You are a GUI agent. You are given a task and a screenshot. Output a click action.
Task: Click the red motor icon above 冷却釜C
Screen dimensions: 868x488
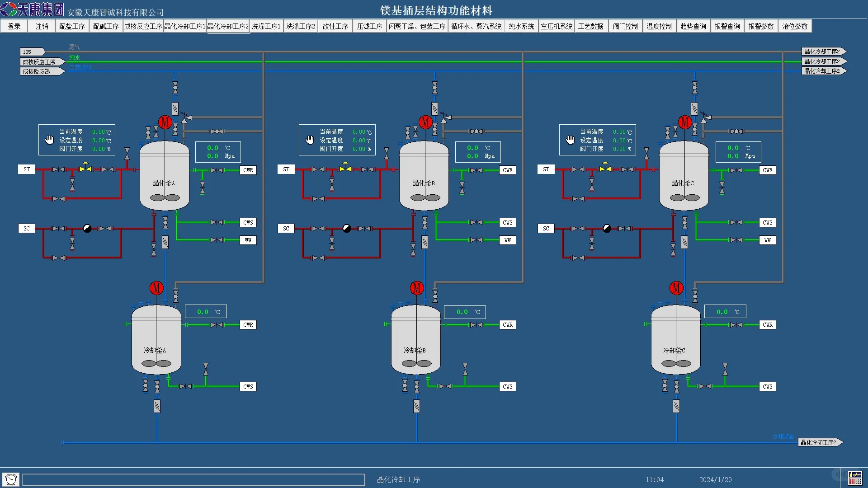[x=676, y=288]
